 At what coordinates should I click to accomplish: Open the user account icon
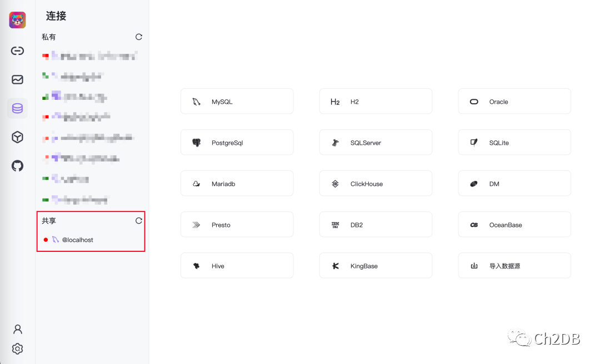(17, 329)
